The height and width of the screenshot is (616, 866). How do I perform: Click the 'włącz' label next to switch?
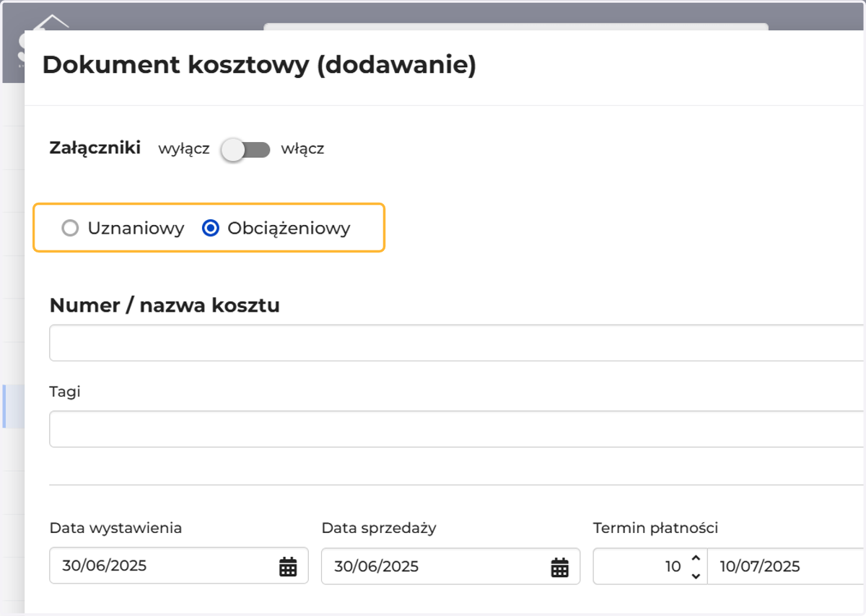(302, 149)
